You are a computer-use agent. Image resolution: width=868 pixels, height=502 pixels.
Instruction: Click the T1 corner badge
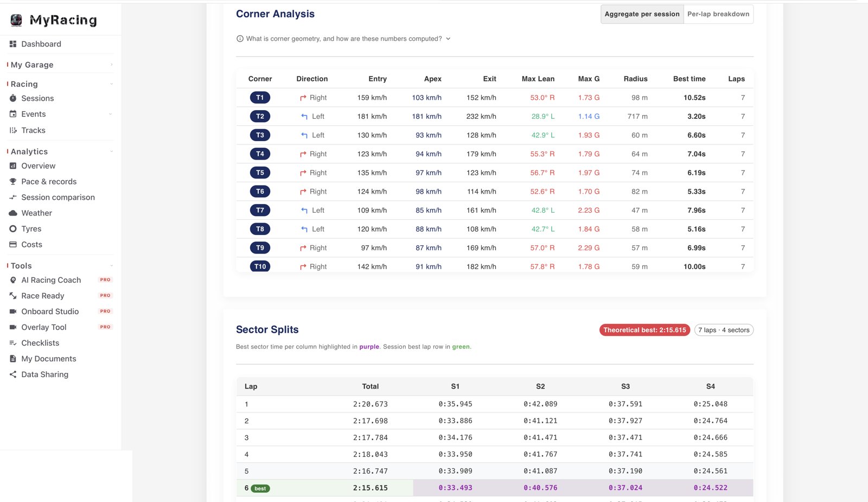click(x=260, y=98)
